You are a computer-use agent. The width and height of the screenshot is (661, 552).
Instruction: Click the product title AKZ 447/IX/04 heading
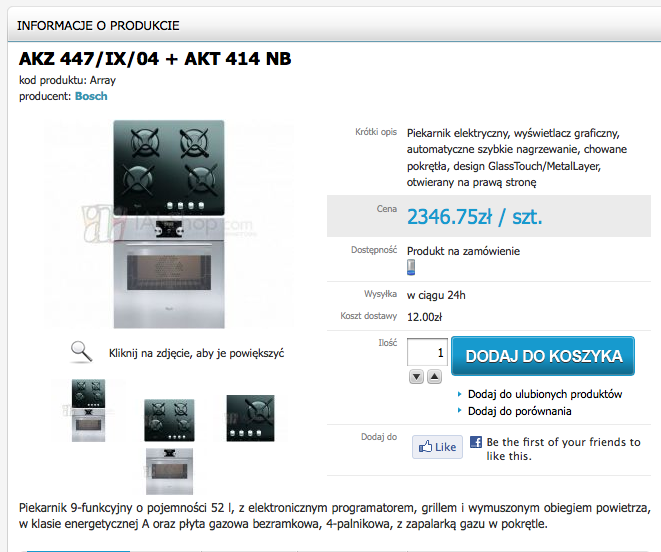tap(155, 59)
